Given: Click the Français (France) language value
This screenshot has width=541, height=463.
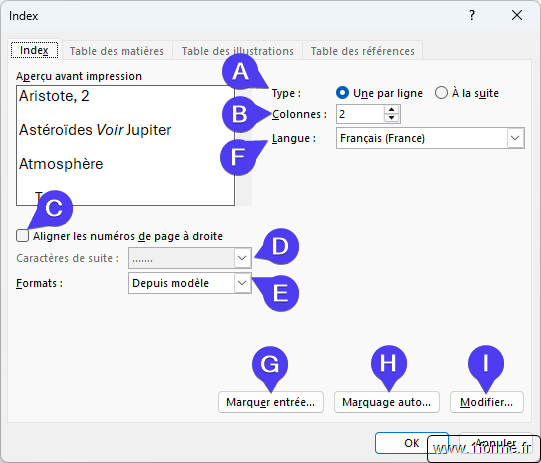Looking at the screenshot, I should [x=382, y=138].
